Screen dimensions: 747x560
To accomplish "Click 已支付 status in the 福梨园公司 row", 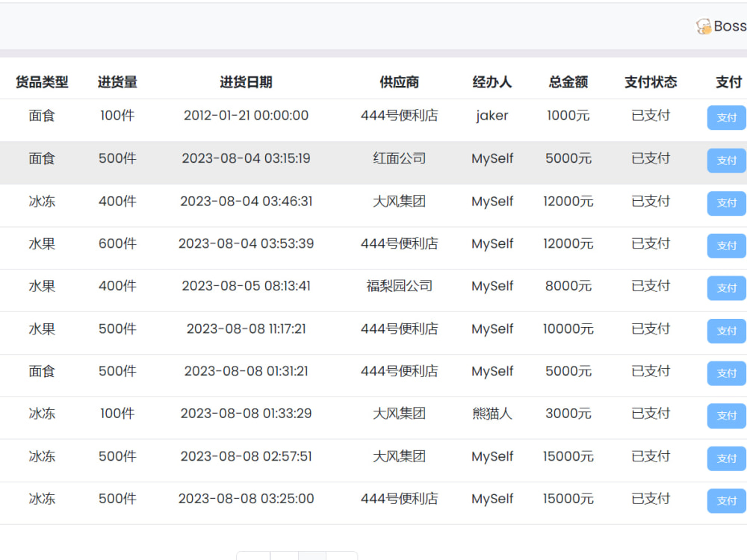I will 651,286.
